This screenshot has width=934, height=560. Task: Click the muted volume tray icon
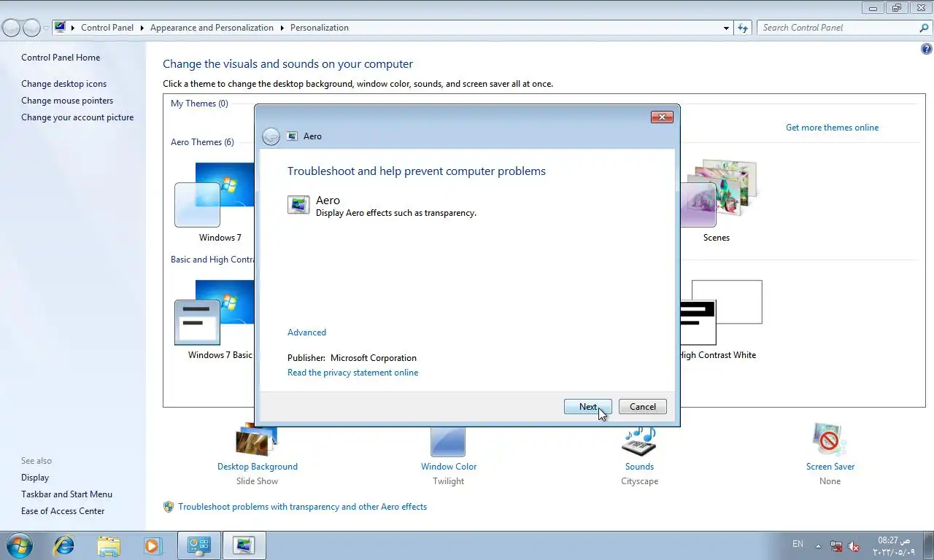pyautogui.click(x=854, y=546)
